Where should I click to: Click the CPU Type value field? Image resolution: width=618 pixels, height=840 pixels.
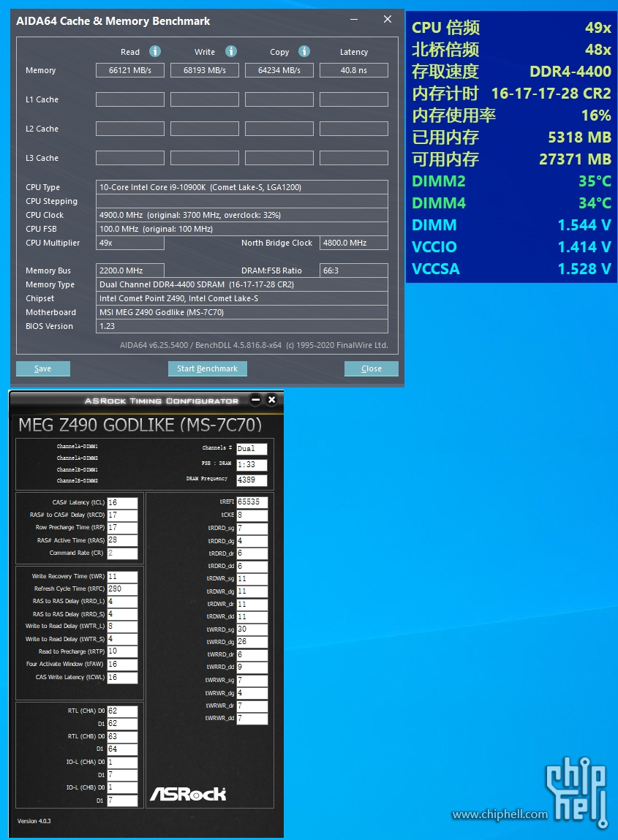242,187
